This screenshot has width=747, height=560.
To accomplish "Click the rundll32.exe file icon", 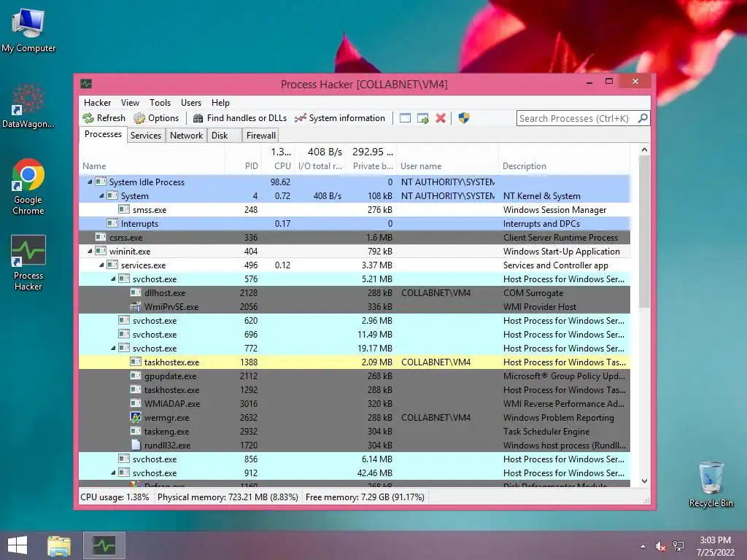I will [136, 445].
